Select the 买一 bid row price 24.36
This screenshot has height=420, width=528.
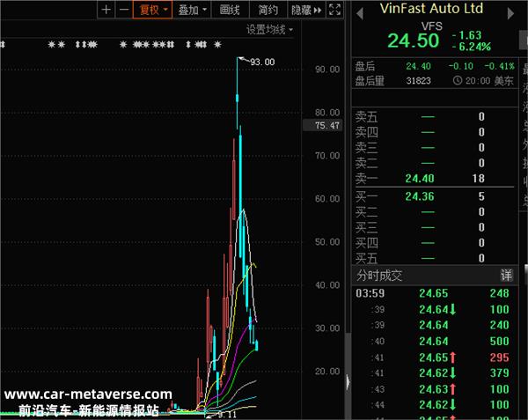click(x=420, y=196)
